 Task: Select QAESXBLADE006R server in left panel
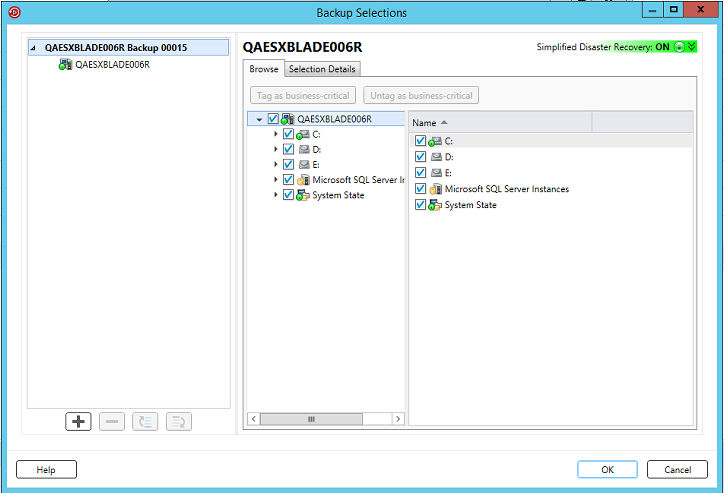[112, 65]
